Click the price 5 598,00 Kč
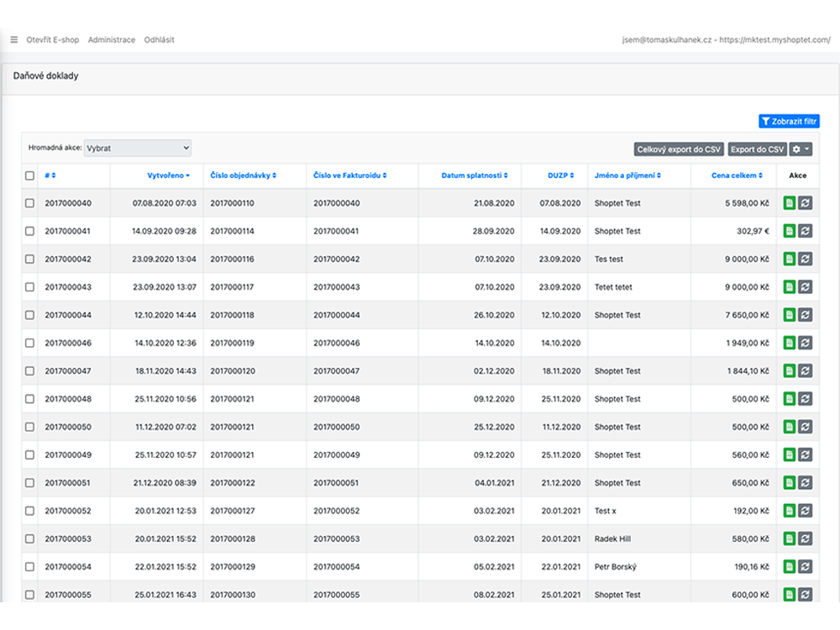This screenshot has width=840, height=630. coord(747,203)
